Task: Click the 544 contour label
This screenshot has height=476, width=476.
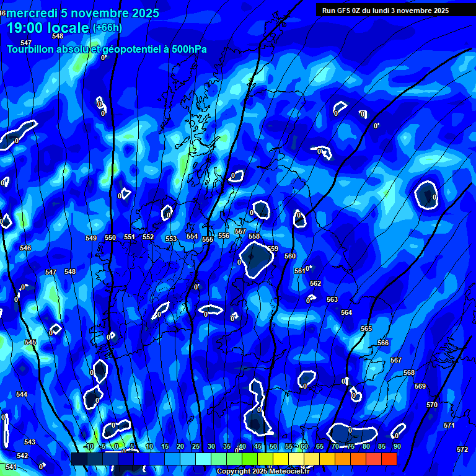Action: [22, 394]
